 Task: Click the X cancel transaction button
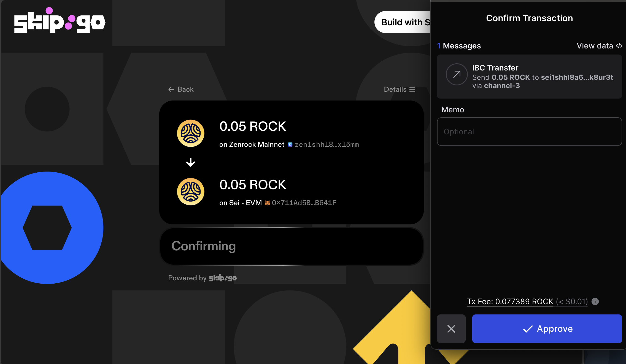click(452, 328)
